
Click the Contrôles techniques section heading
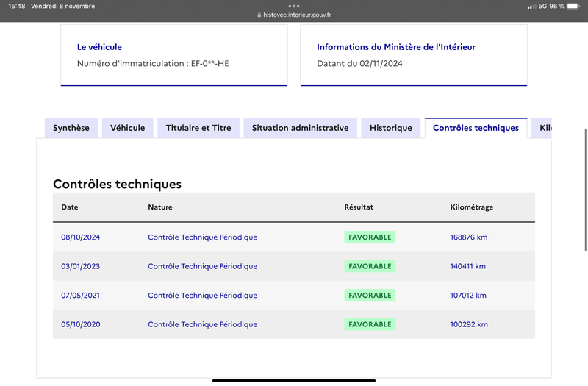click(x=117, y=184)
